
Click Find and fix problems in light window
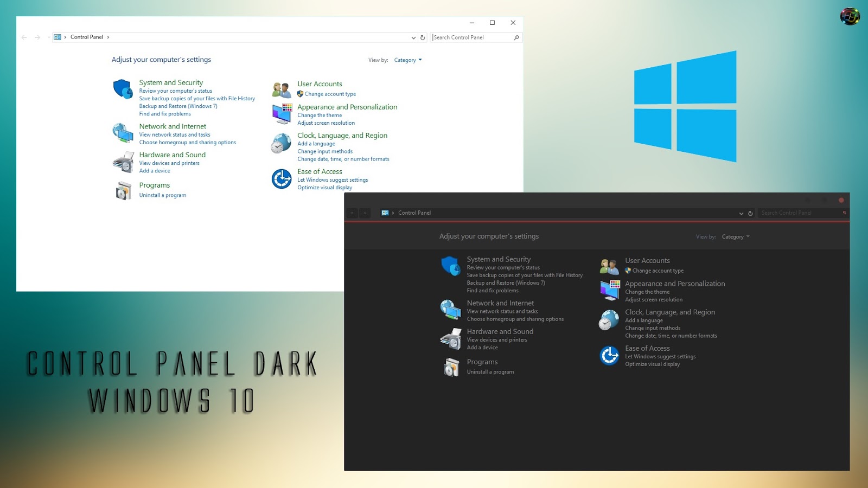point(165,114)
